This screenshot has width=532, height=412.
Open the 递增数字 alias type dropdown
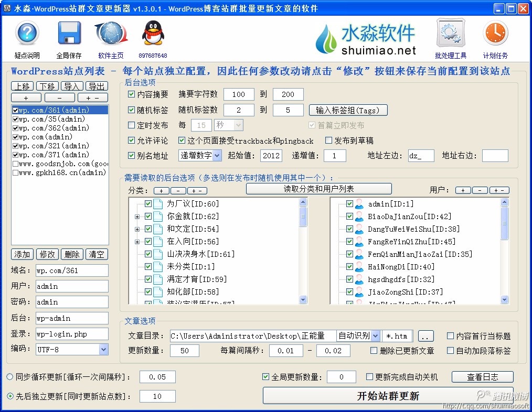click(x=217, y=156)
